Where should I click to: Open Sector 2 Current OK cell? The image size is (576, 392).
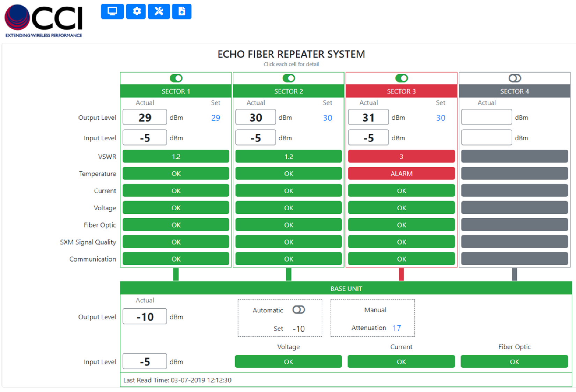[289, 190]
